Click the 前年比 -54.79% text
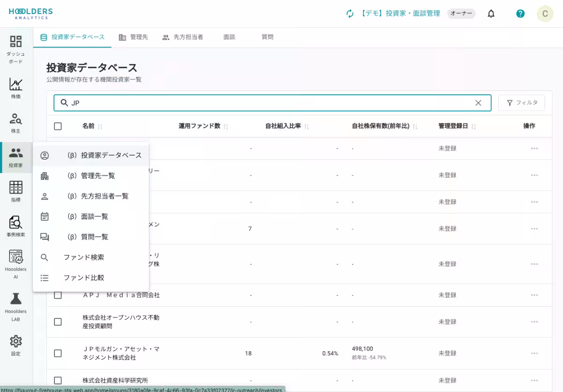Image resolution: width=563 pixels, height=392 pixels. (x=369, y=357)
